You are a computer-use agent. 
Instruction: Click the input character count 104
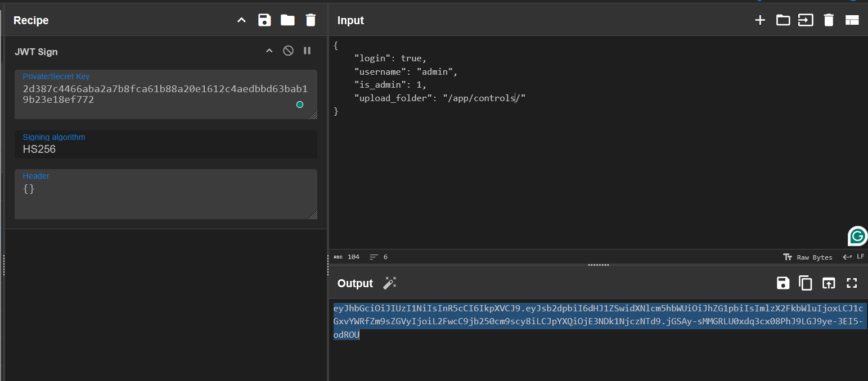[347, 257]
